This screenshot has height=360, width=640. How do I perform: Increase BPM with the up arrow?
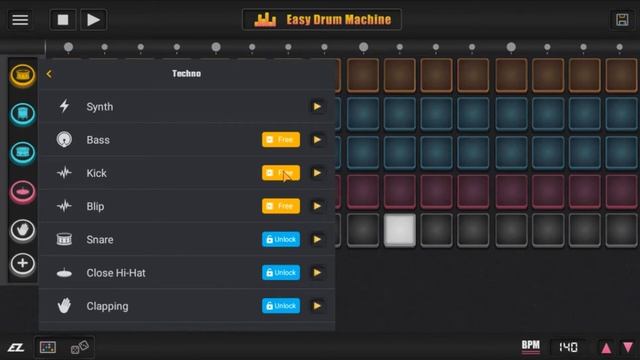[x=606, y=348]
